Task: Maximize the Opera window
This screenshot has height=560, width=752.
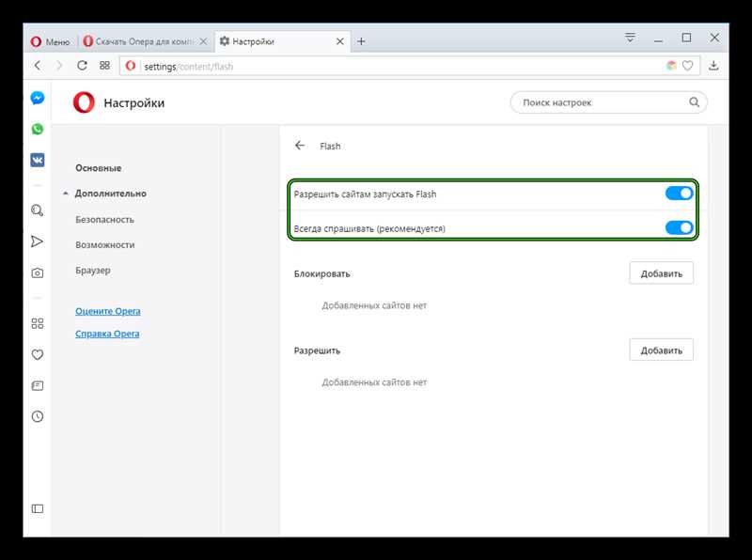Action: click(687, 38)
